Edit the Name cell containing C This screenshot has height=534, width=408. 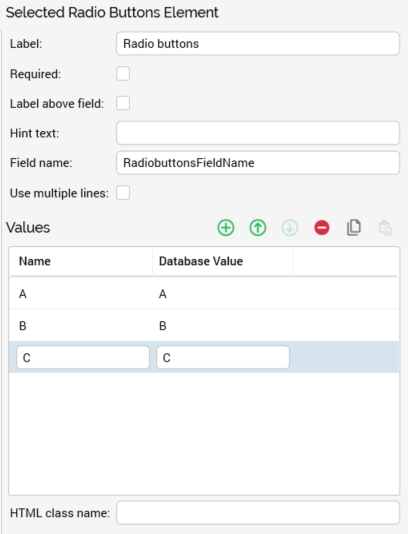coord(83,358)
